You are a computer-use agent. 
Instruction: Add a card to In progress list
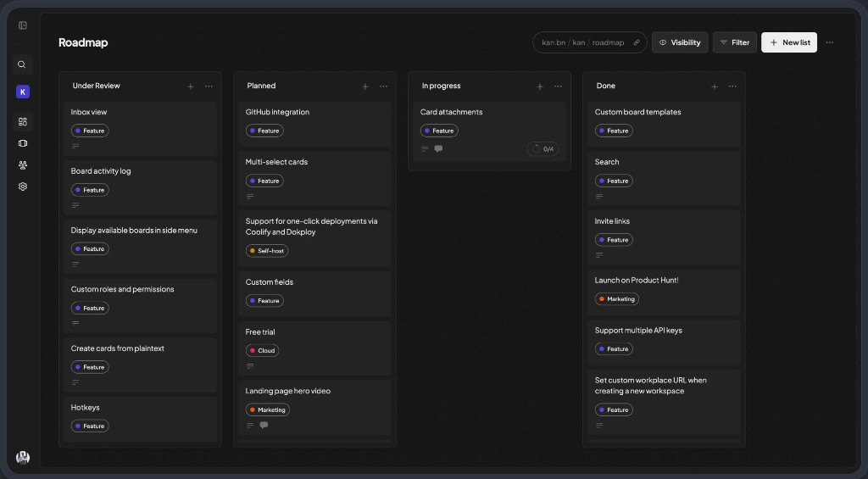[x=540, y=86]
